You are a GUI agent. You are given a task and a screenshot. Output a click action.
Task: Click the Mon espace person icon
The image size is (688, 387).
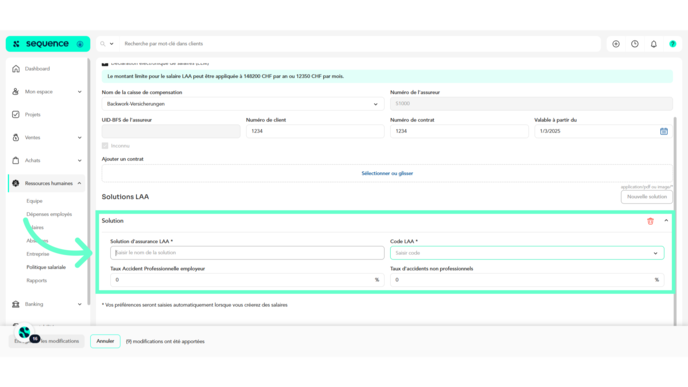pyautogui.click(x=16, y=92)
